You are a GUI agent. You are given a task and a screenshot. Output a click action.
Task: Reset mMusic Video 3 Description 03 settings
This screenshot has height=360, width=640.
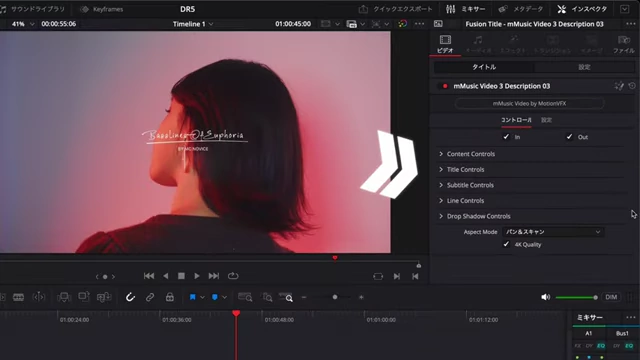pyautogui.click(x=632, y=86)
